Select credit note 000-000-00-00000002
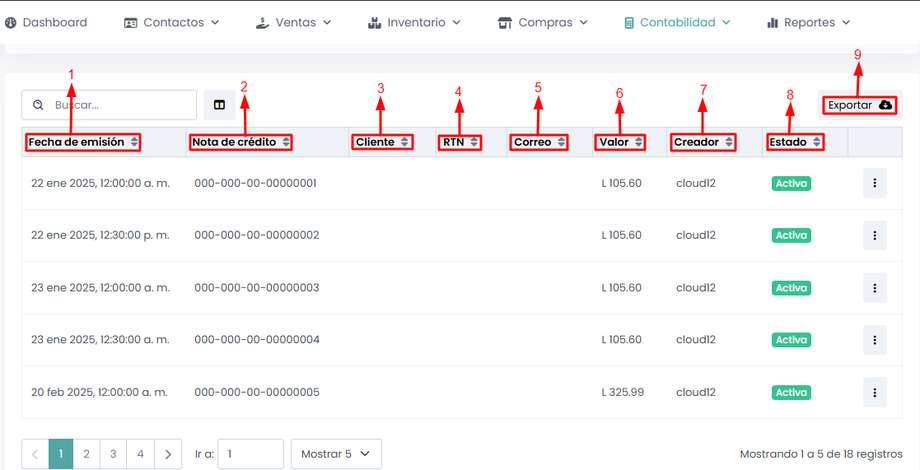The width and height of the screenshot is (920, 470). point(256,235)
